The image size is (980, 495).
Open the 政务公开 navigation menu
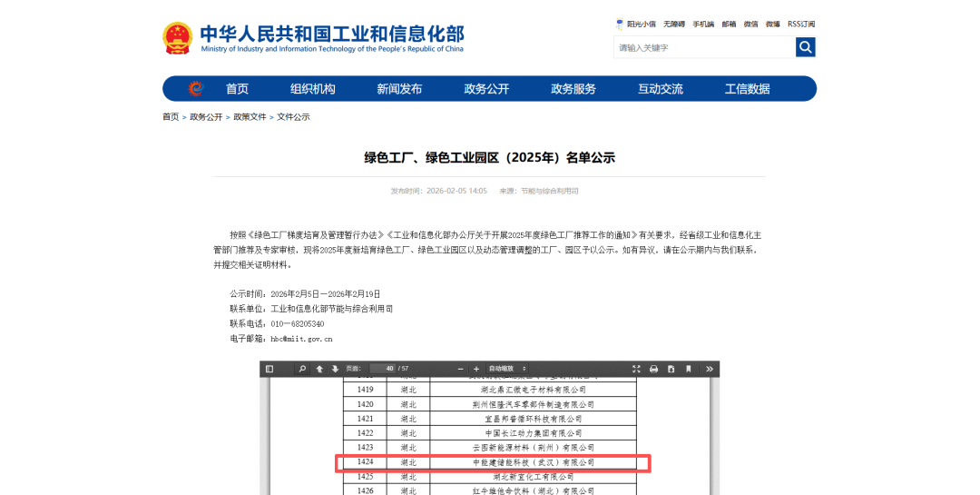486,89
